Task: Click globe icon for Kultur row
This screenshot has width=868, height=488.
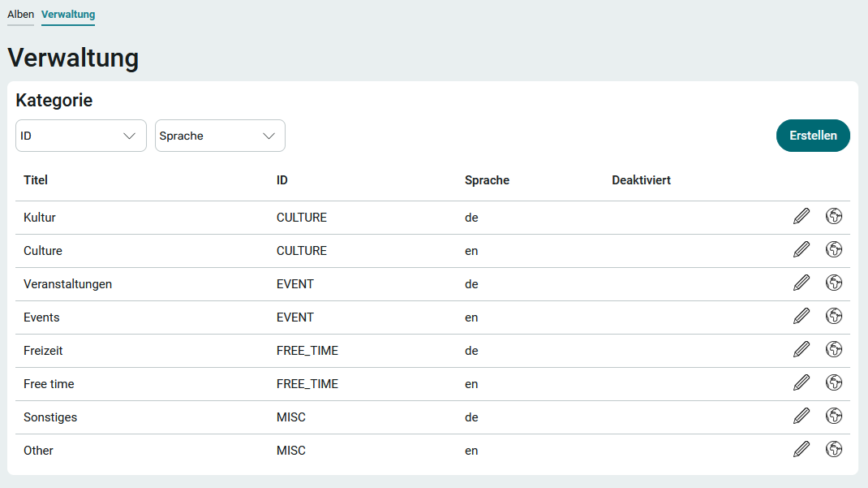Action: [834, 217]
